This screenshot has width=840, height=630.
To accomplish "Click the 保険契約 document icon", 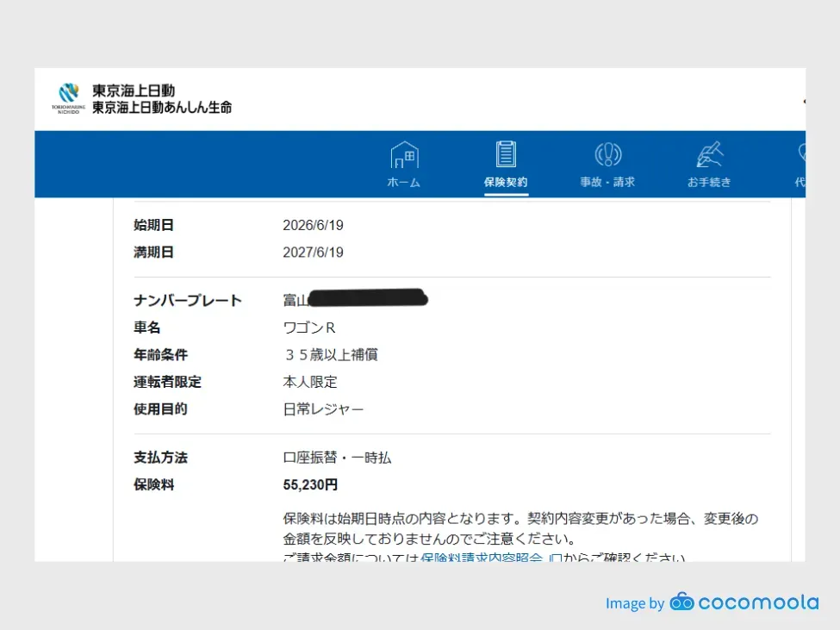I will pos(506,154).
